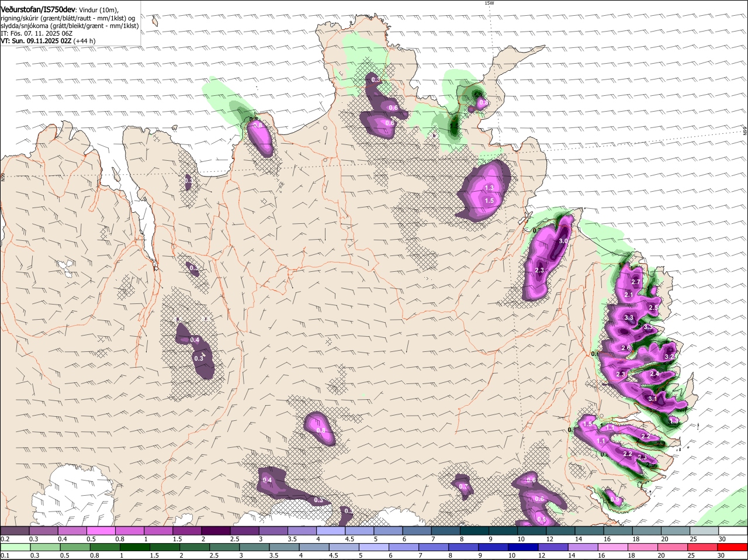The image size is (748, 560).
Task: Click the dark green lower legend swatch at 1
Action: tap(135, 547)
